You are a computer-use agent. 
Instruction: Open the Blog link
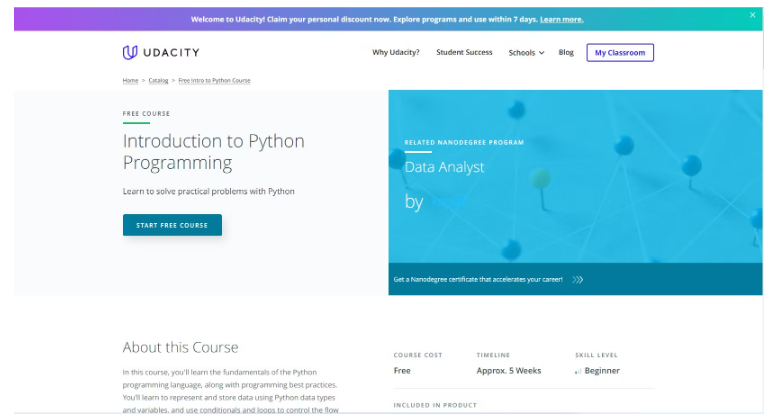566,52
